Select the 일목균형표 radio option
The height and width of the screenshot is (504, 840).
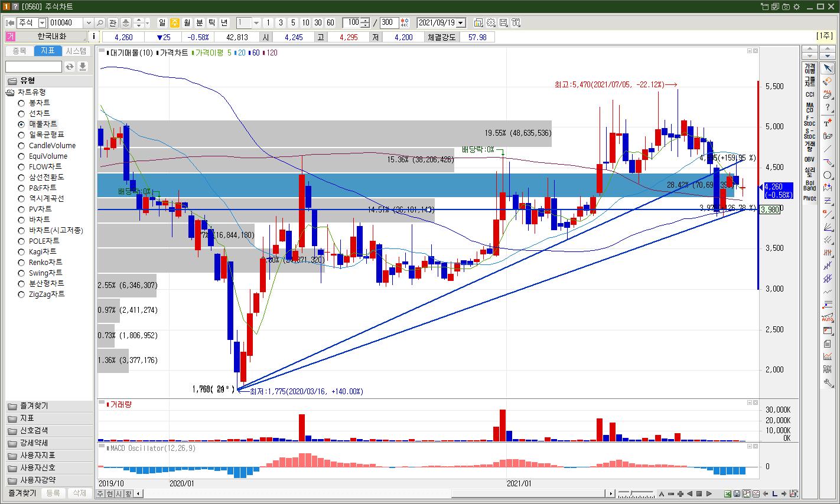point(21,135)
